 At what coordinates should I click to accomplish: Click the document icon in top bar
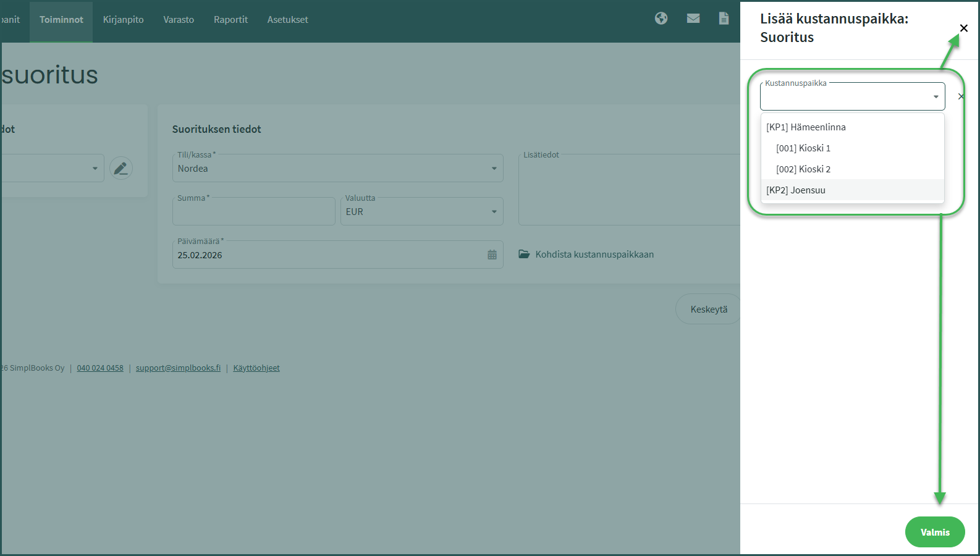[724, 19]
